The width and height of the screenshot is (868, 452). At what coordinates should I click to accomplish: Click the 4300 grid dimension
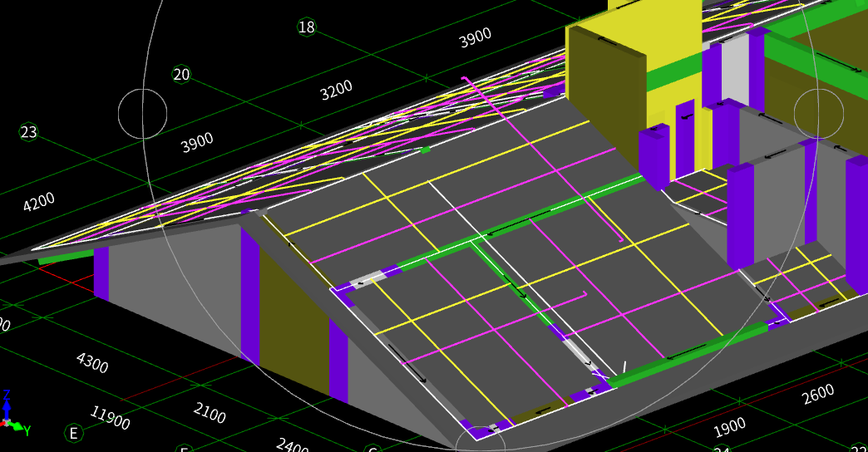[x=92, y=362]
